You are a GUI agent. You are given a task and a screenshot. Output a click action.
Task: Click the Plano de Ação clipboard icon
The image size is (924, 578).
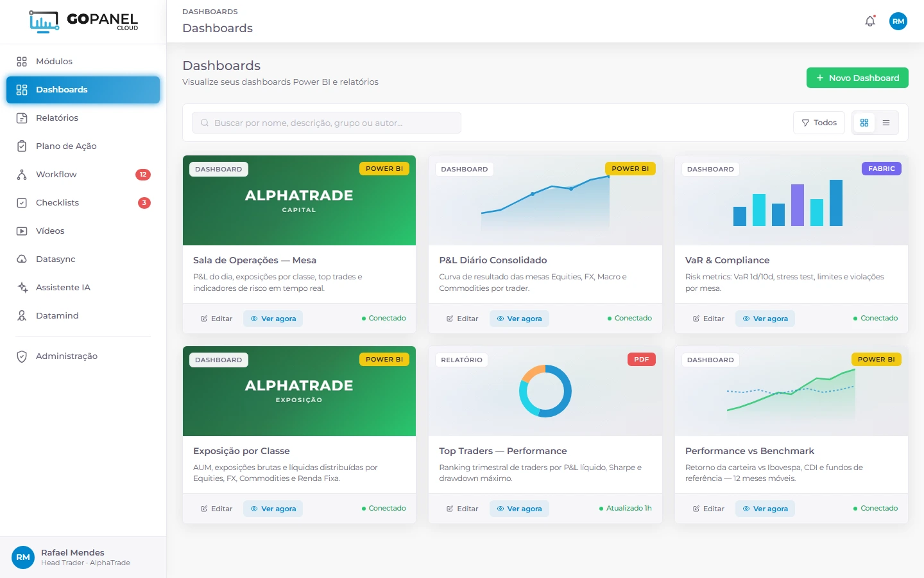[x=22, y=146]
